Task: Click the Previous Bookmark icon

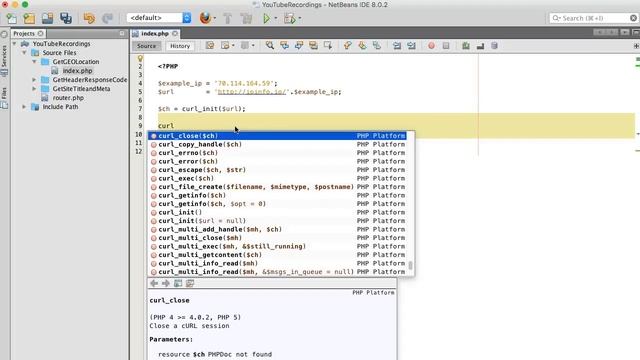Action: tap(347, 46)
